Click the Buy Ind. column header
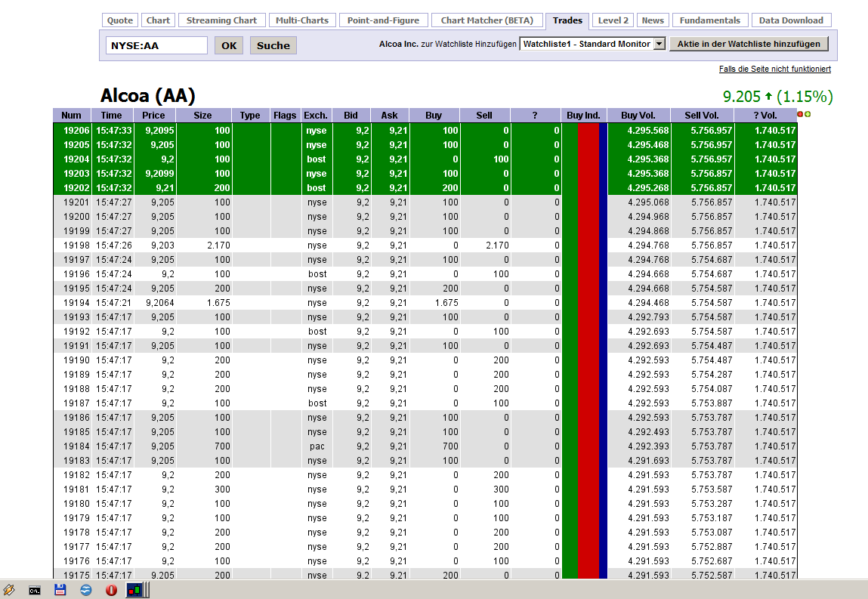868x599 pixels. click(583, 116)
